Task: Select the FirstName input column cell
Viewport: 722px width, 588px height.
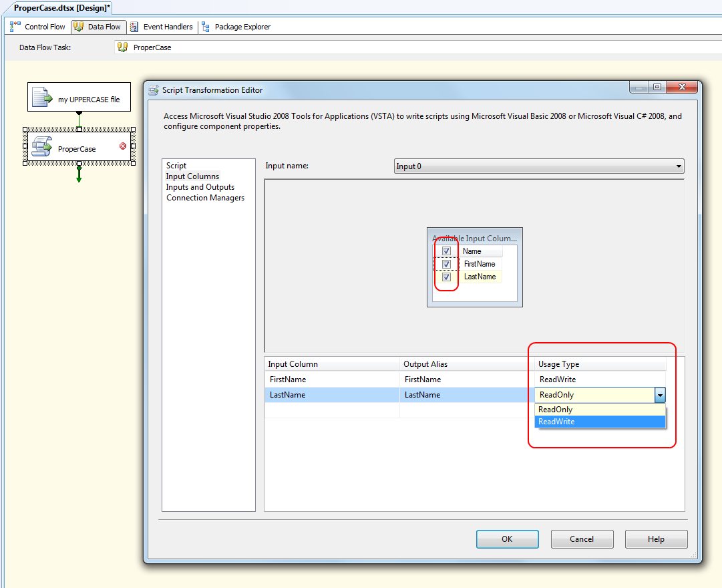Action: click(x=332, y=380)
